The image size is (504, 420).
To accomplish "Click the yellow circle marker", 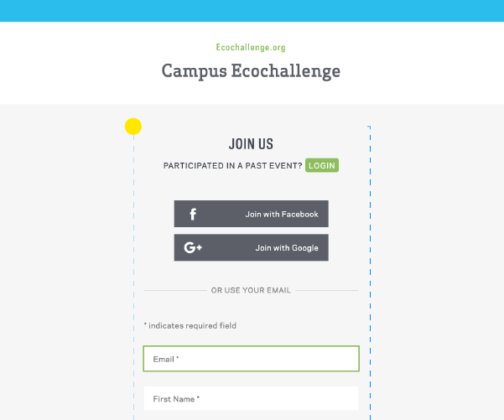I will (x=133, y=127).
